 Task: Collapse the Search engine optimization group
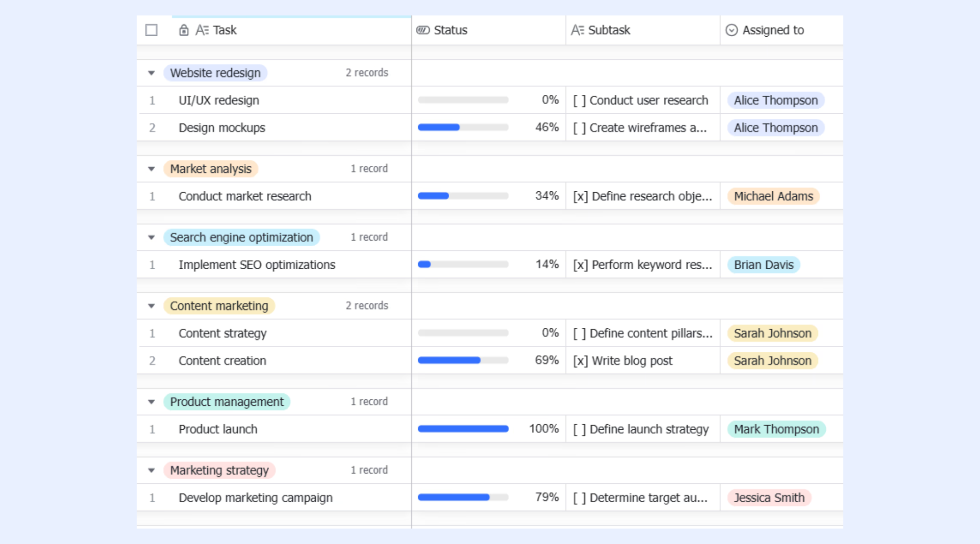pos(152,238)
